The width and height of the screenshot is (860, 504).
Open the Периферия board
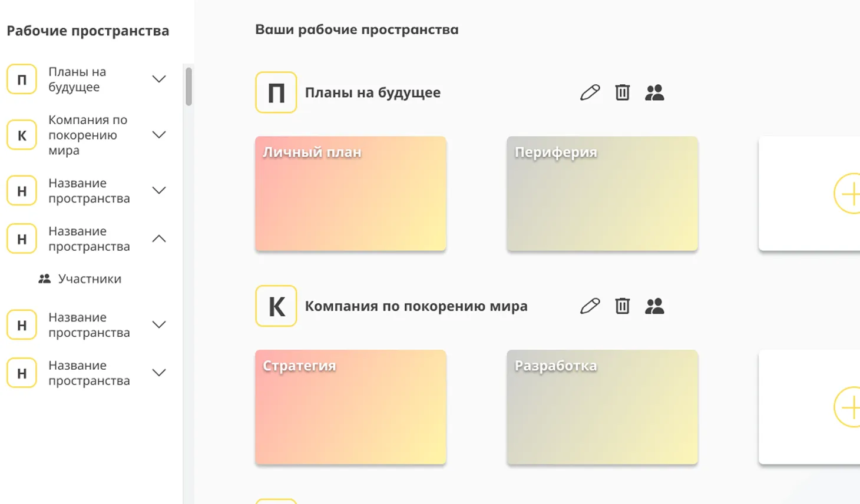602,194
